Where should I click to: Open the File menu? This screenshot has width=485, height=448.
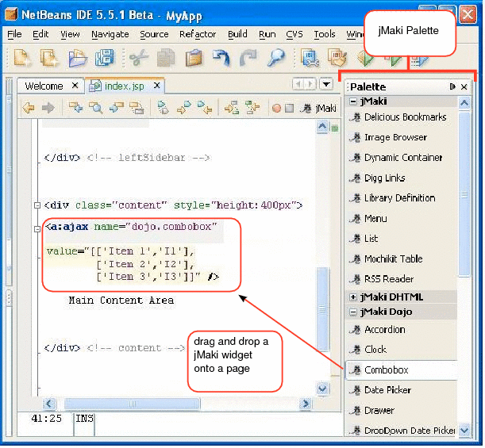[x=14, y=34]
